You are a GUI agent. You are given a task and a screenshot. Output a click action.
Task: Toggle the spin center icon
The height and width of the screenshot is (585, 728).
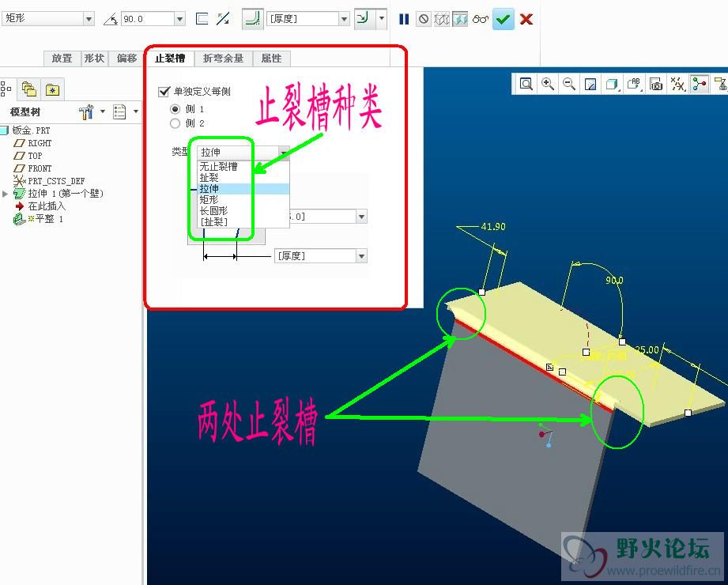(x=700, y=84)
